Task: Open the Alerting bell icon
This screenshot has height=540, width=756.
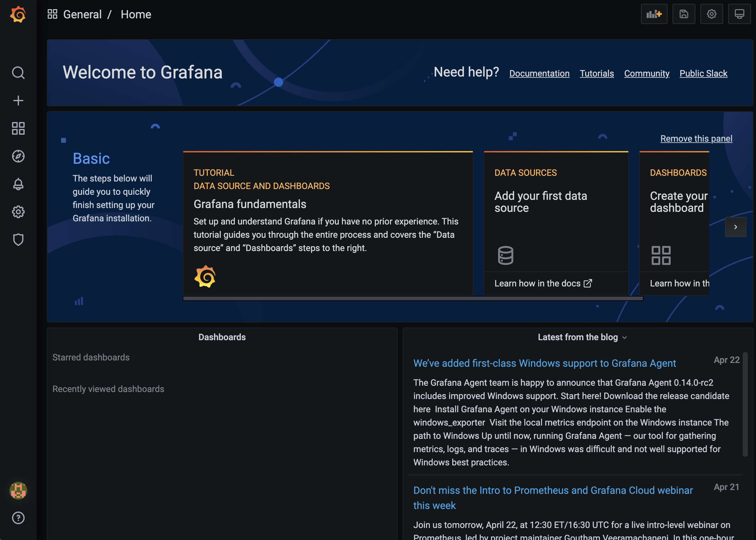Action: coord(18,184)
